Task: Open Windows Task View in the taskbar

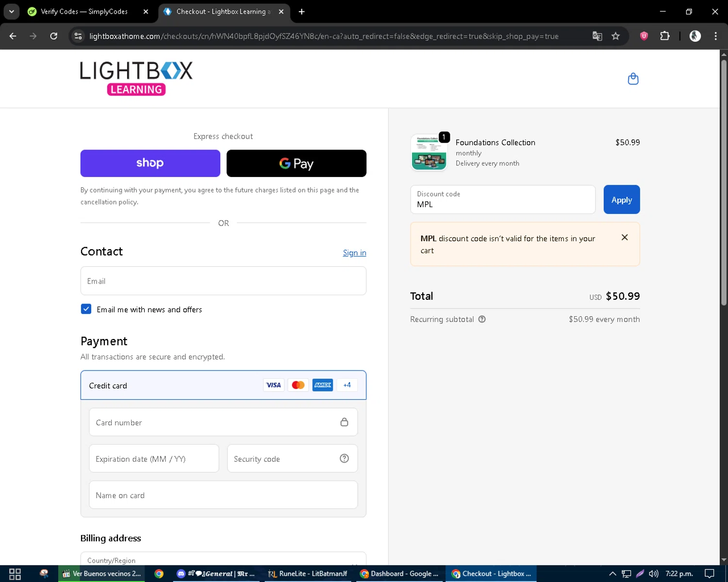Action: 15,574
